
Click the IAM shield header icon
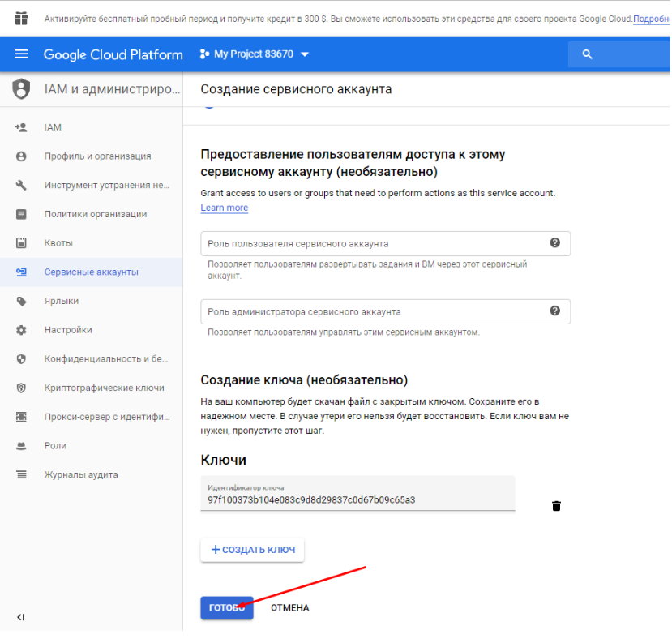(x=21, y=88)
